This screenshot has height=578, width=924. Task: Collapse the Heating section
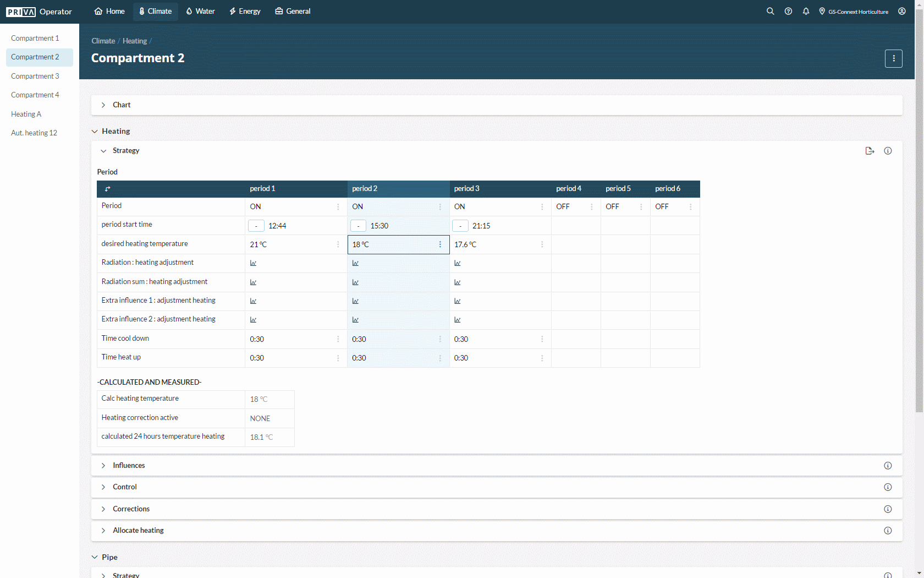click(x=94, y=131)
